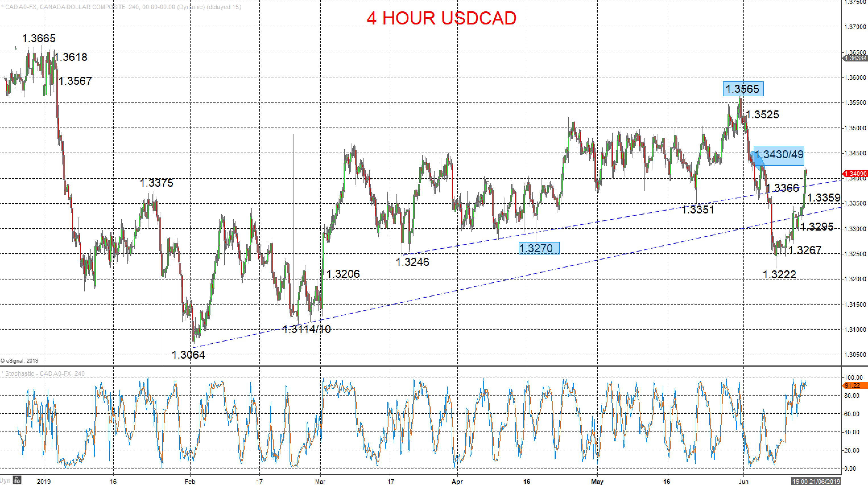Click the 1.35000 price axis tick
This screenshot has width=868, height=485.
pos(855,128)
